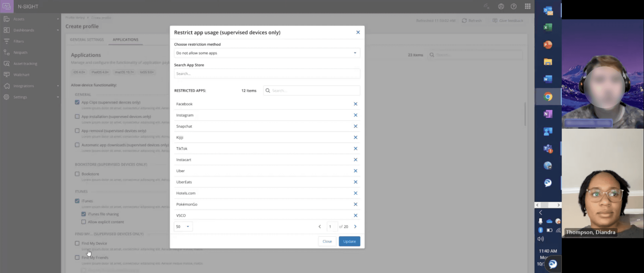
Task: Select the Applications tab
Action: [x=126, y=40]
